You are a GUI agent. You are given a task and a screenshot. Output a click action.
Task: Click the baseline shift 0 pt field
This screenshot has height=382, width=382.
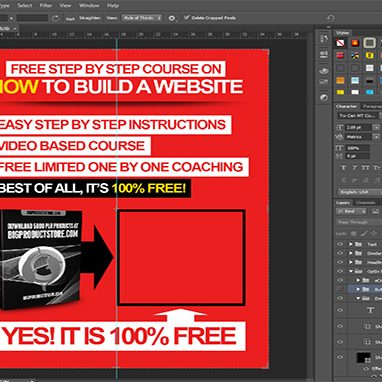click(x=357, y=156)
